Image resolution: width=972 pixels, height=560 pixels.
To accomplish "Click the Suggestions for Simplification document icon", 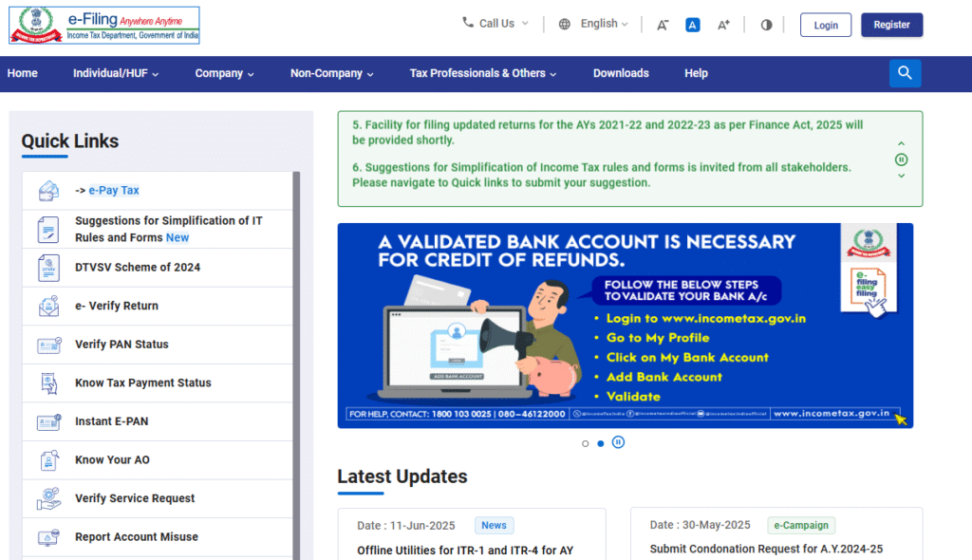I will [x=48, y=230].
